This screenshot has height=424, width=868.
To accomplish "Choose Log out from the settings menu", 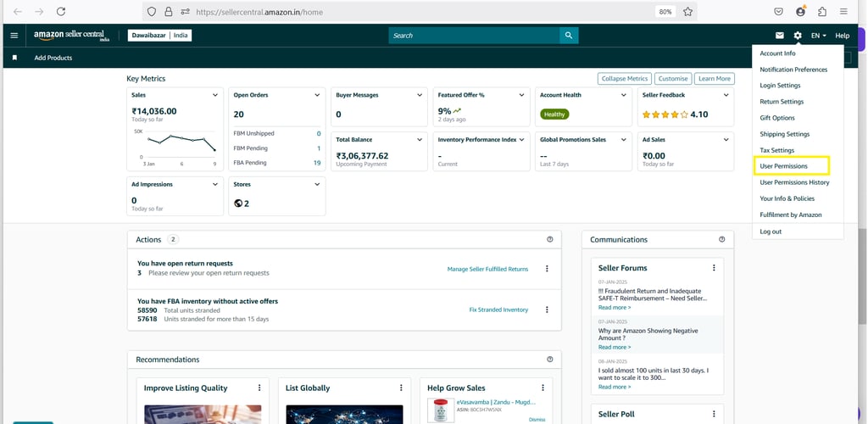I will [771, 232].
